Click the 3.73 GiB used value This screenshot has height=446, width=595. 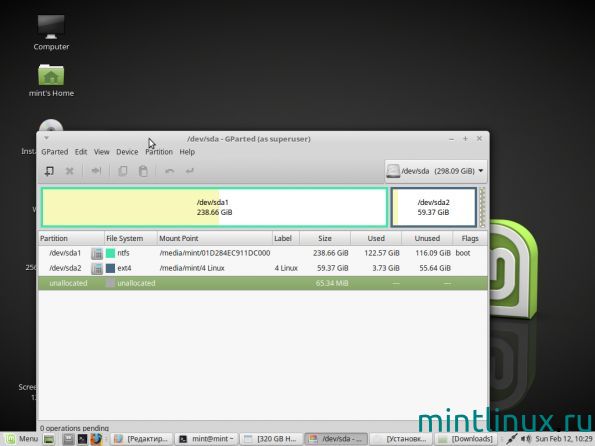[386, 268]
